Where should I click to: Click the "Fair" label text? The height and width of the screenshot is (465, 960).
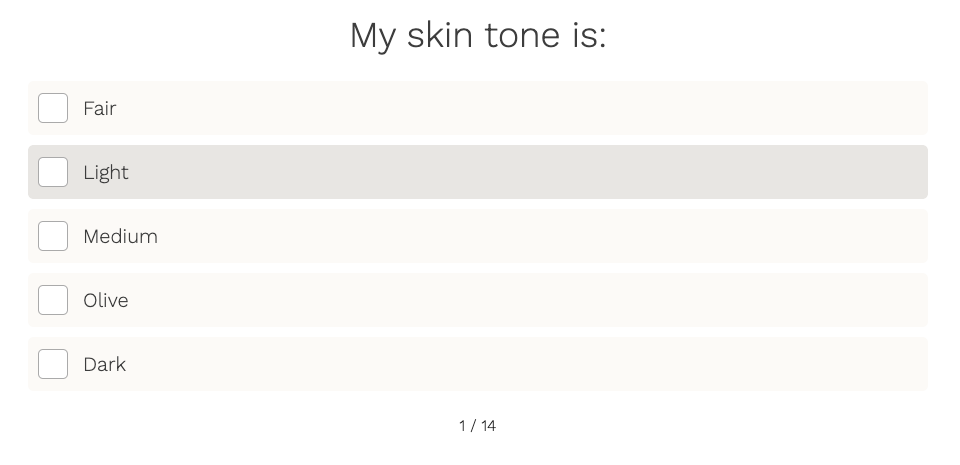pos(100,108)
